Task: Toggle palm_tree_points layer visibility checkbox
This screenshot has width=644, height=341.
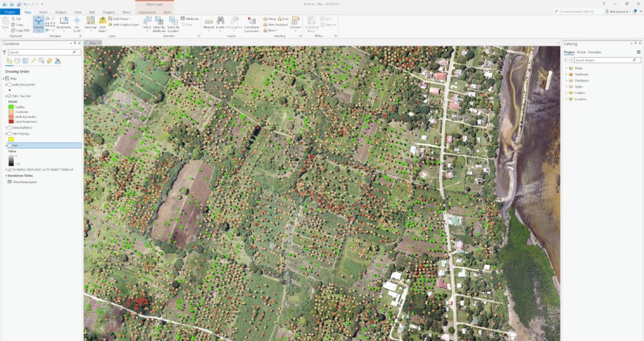Action: coord(10,85)
